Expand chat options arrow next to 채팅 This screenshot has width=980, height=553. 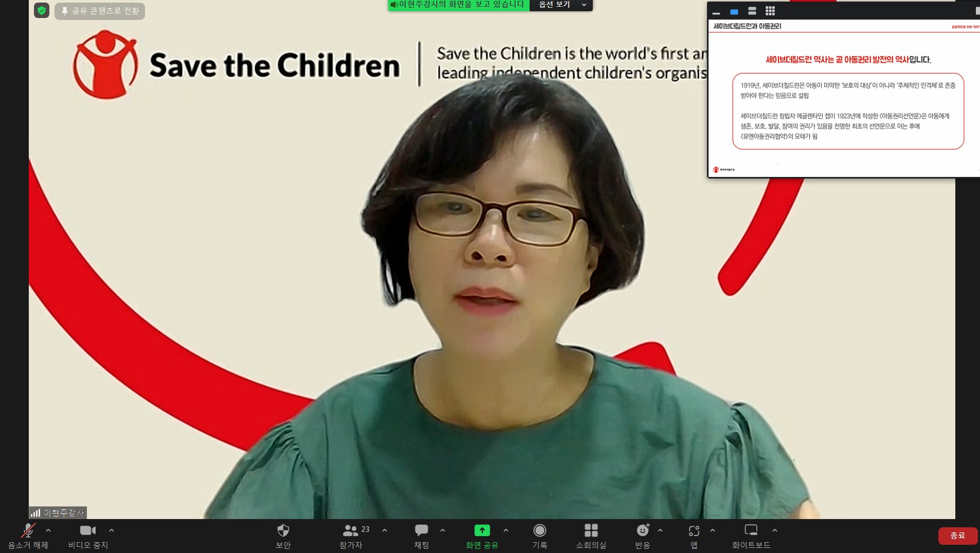point(443,530)
